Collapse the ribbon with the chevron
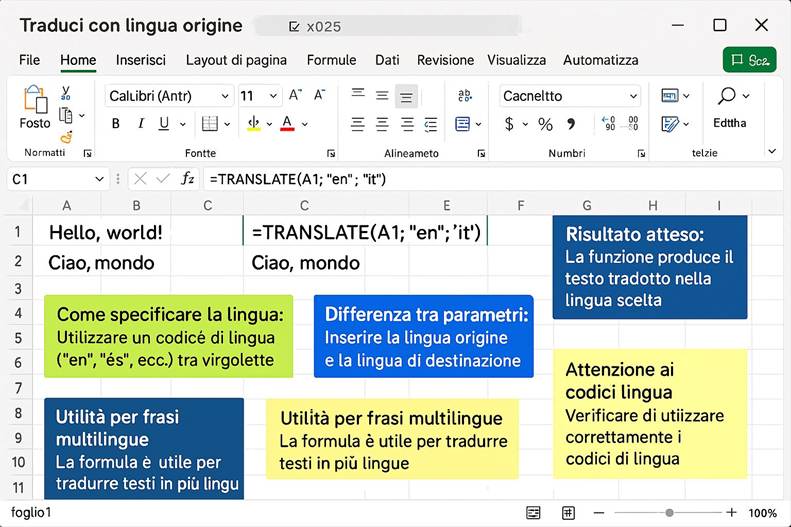The width and height of the screenshot is (791, 527). (x=772, y=151)
